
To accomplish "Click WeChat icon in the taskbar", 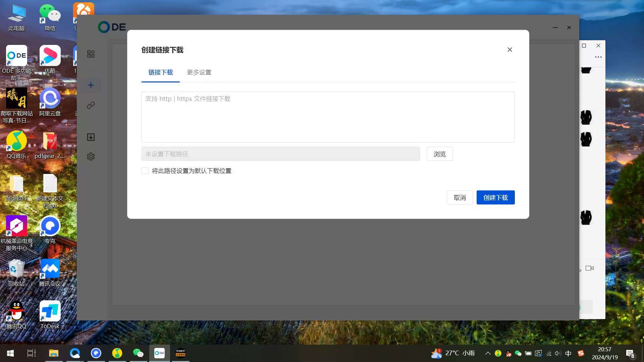I will (138, 353).
